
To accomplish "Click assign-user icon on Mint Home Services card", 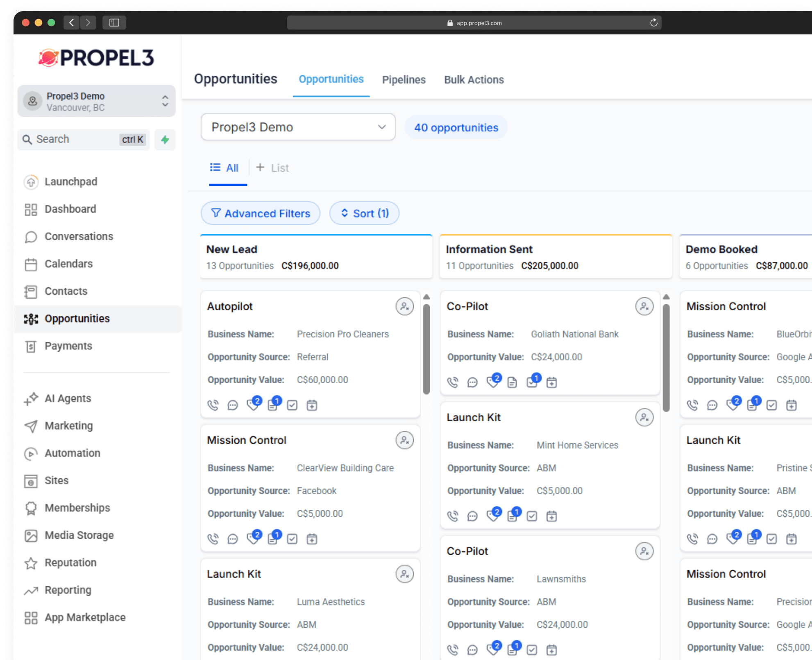I will coord(644,417).
